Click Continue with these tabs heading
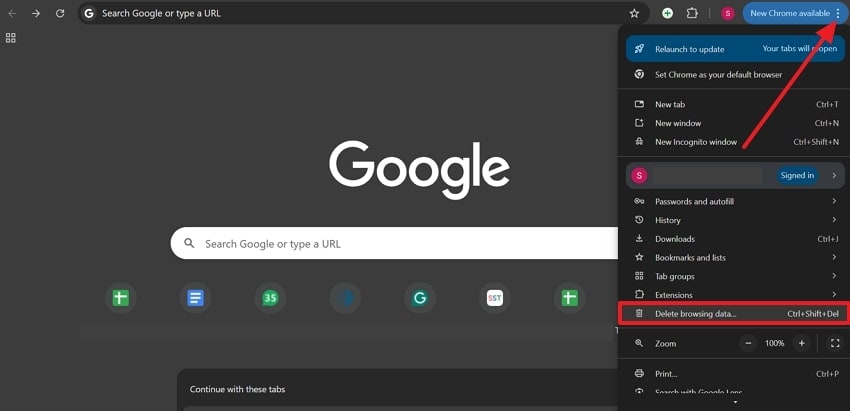The width and height of the screenshot is (850, 411). pos(237,389)
